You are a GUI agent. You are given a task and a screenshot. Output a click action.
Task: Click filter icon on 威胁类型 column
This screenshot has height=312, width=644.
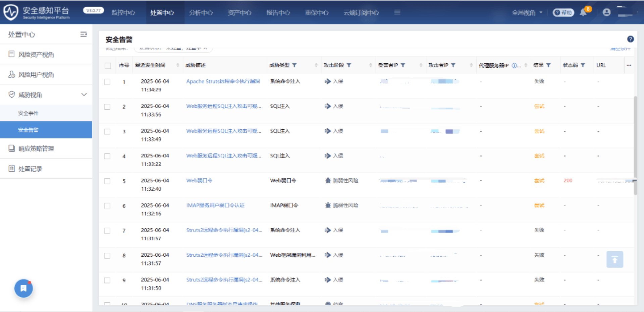point(294,65)
